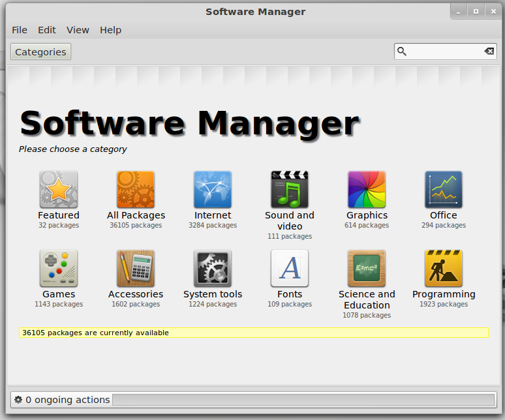Select the Programming construction sign icon
This screenshot has height=420, width=505.
[444, 269]
